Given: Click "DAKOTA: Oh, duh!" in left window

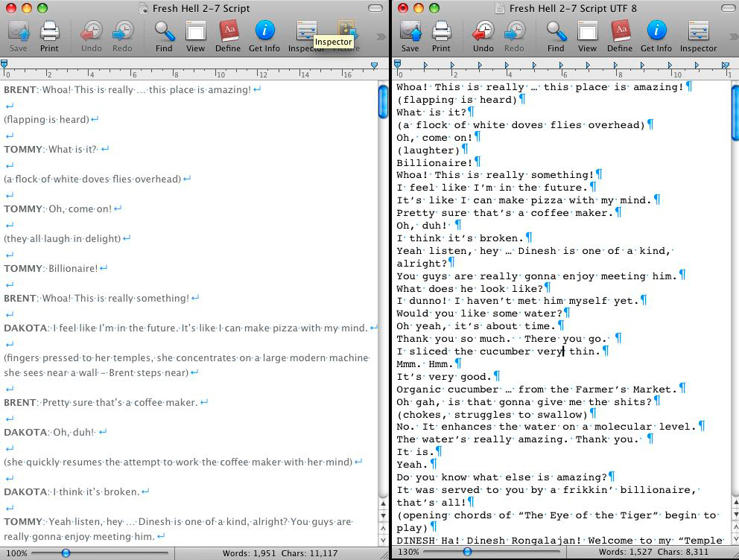Looking at the screenshot, I should 50,433.
